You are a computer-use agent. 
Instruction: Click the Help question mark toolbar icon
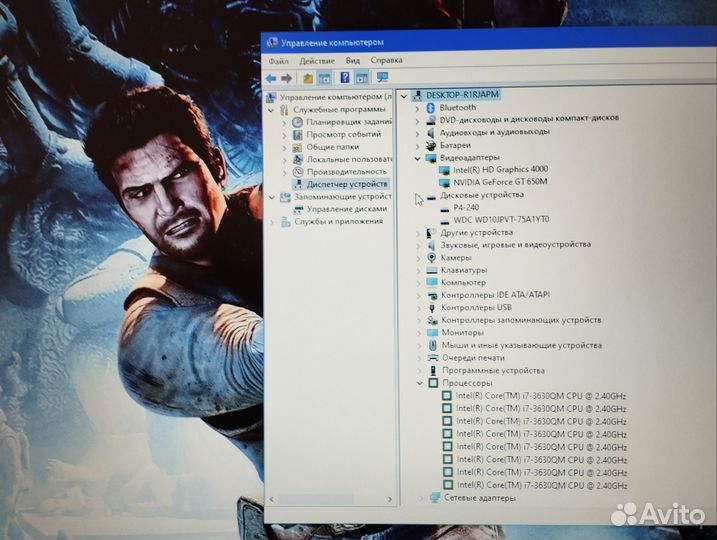tap(345, 78)
